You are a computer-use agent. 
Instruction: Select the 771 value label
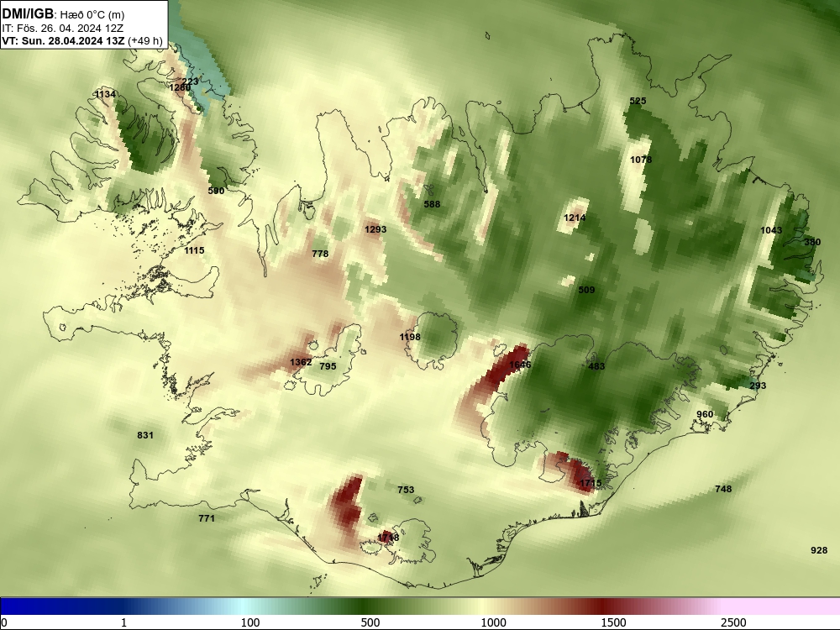(207, 518)
